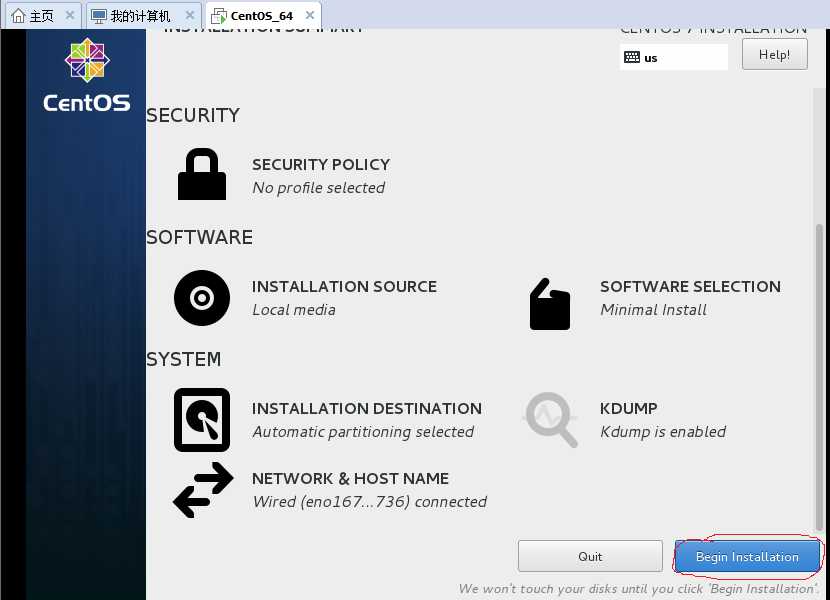Click the 'Kdump is enabled' text

click(663, 432)
